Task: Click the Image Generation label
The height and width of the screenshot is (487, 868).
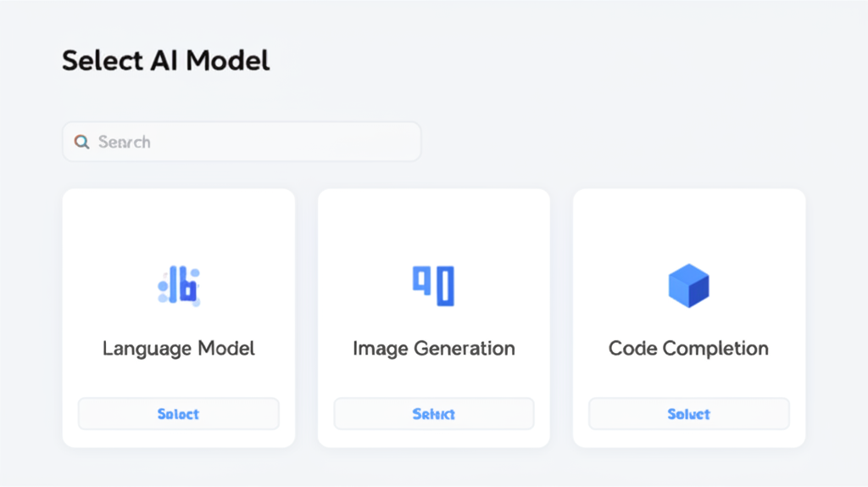Action: 434,349
